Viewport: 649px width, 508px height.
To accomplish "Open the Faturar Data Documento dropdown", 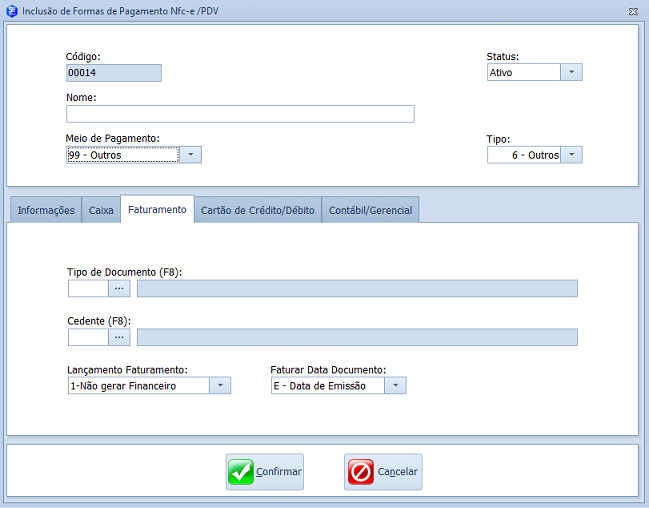I will coord(396,386).
